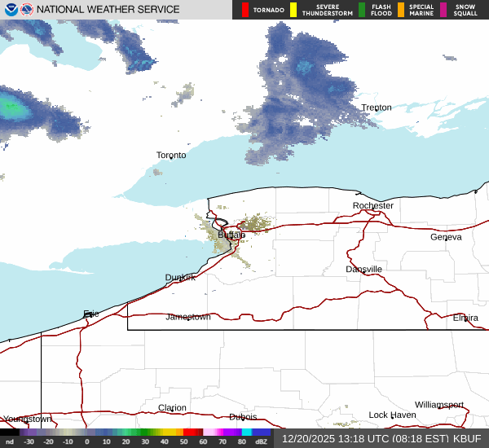The height and width of the screenshot is (448, 489).
Task: Click the yellow Severe Thunderstorm legend swatch
Action: 294,10
